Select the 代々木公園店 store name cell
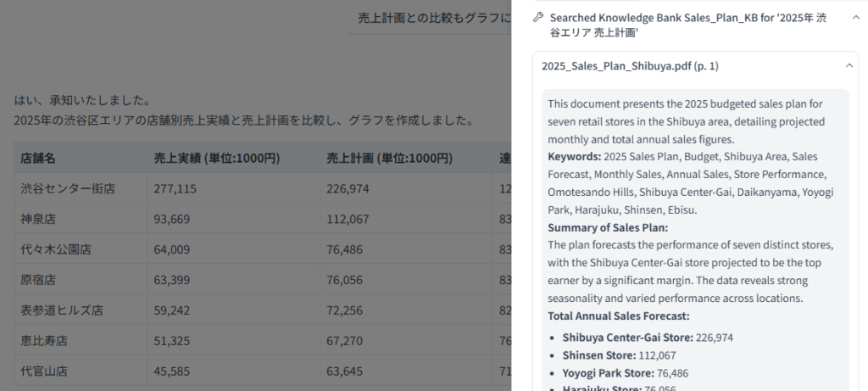Image resolution: width=868 pixels, height=391 pixels. pyautogui.click(x=56, y=249)
